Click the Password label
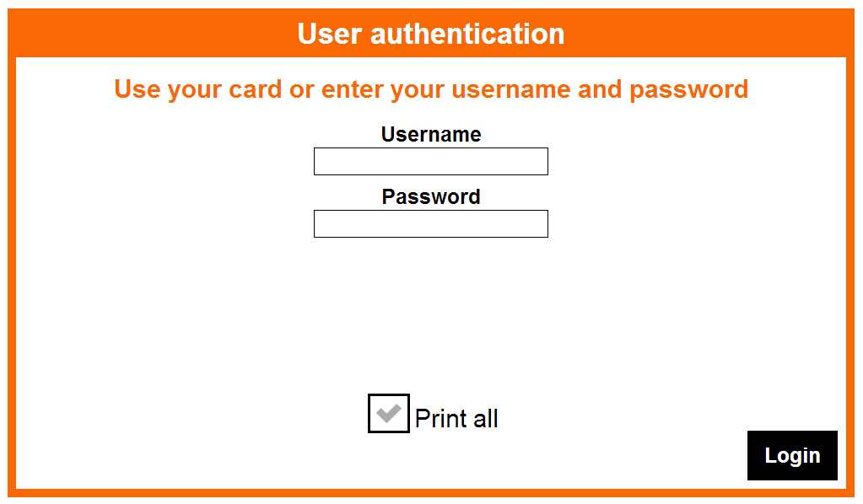863x504 pixels. click(x=431, y=196)
